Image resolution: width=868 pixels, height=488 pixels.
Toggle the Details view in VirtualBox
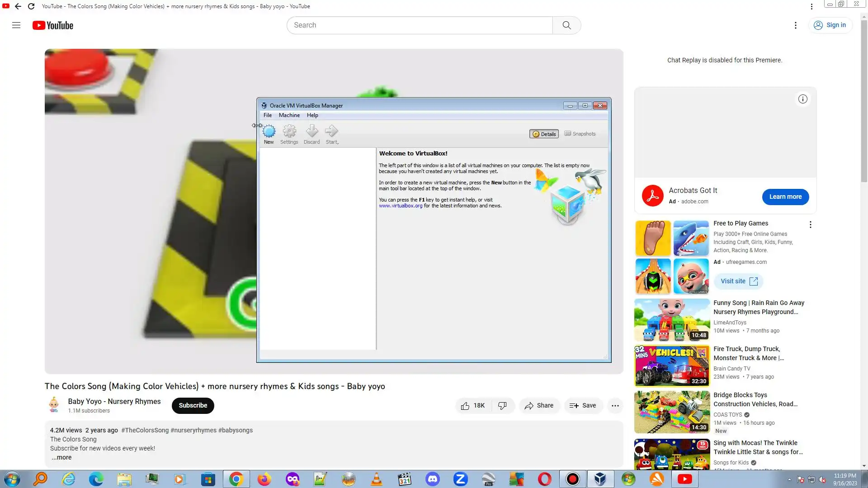point(544,134)
